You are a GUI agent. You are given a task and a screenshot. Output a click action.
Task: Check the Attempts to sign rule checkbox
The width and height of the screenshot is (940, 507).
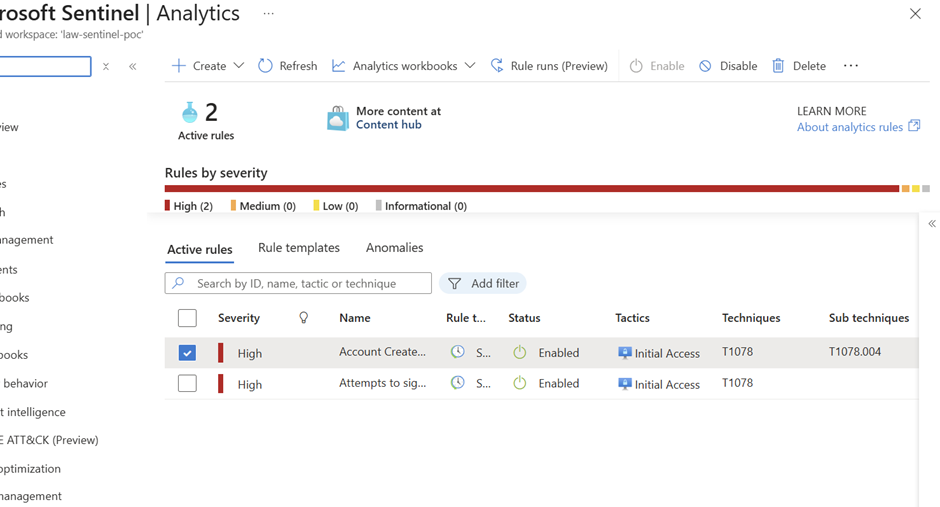pos(187,383)
